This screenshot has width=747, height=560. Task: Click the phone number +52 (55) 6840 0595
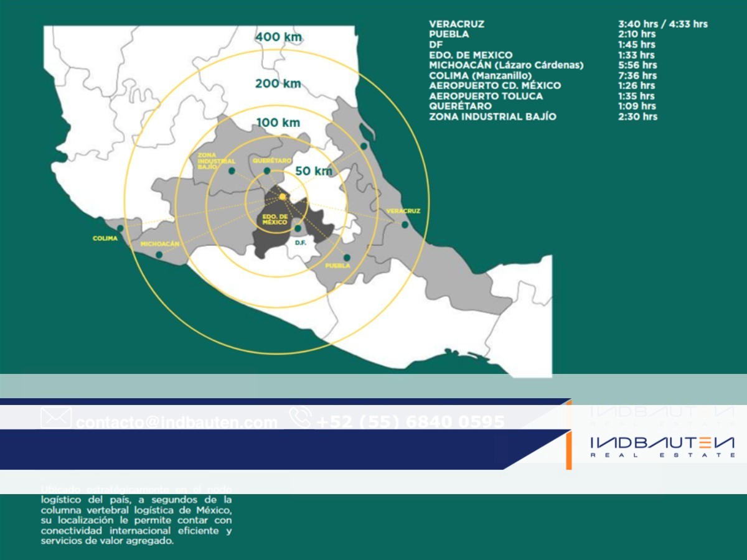(411, 422)
